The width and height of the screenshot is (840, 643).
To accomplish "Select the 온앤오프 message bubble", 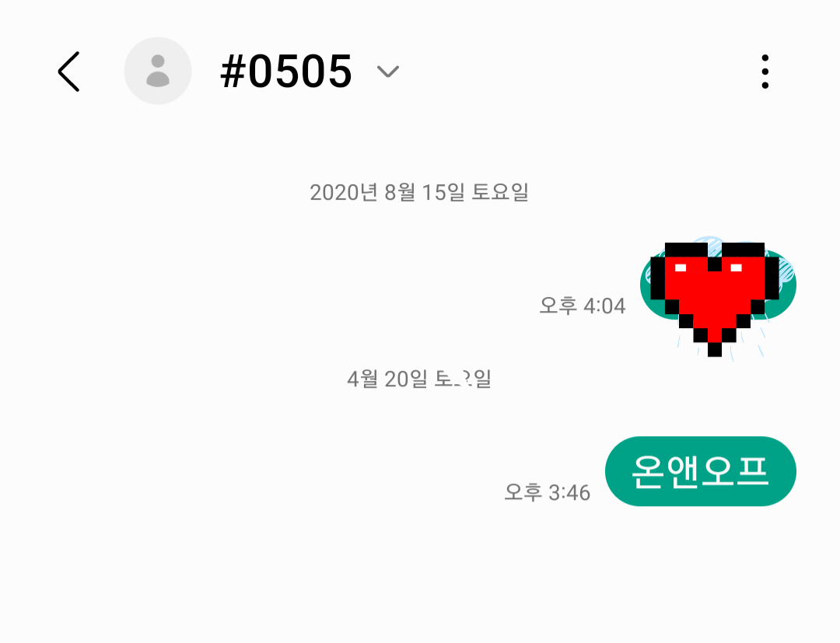I will [700, 471].
